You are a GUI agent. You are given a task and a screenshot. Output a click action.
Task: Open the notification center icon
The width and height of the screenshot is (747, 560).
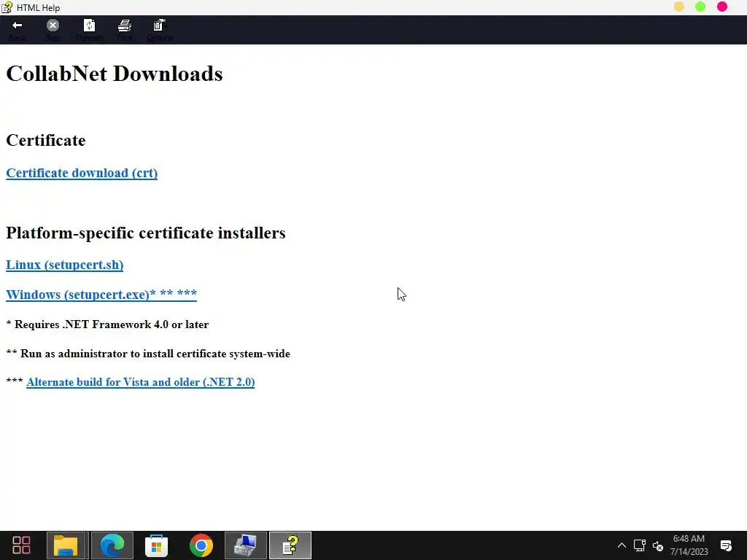point(726,545)
